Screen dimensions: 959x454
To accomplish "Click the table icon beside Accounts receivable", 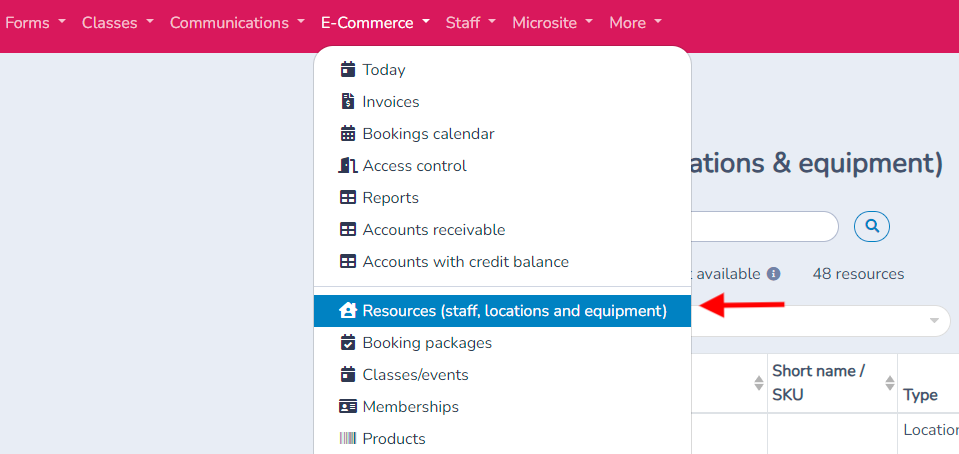I will 347,229.
